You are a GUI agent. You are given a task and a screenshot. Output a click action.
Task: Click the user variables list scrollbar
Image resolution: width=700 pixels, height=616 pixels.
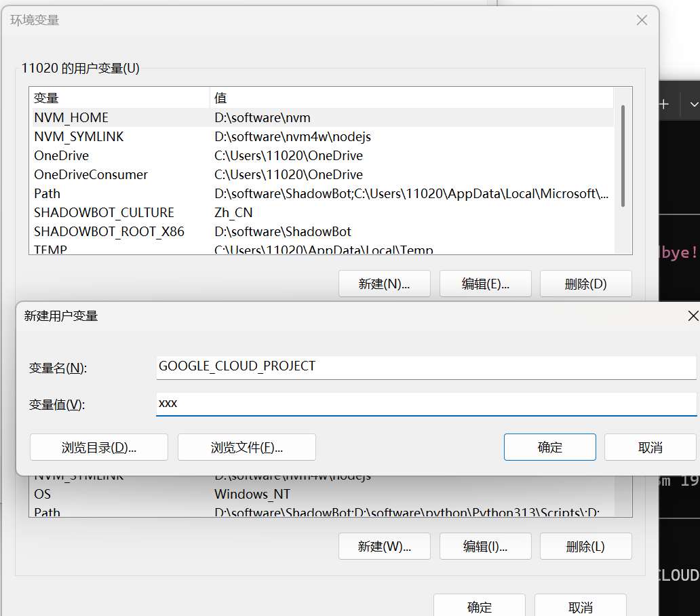coord(623,156)
